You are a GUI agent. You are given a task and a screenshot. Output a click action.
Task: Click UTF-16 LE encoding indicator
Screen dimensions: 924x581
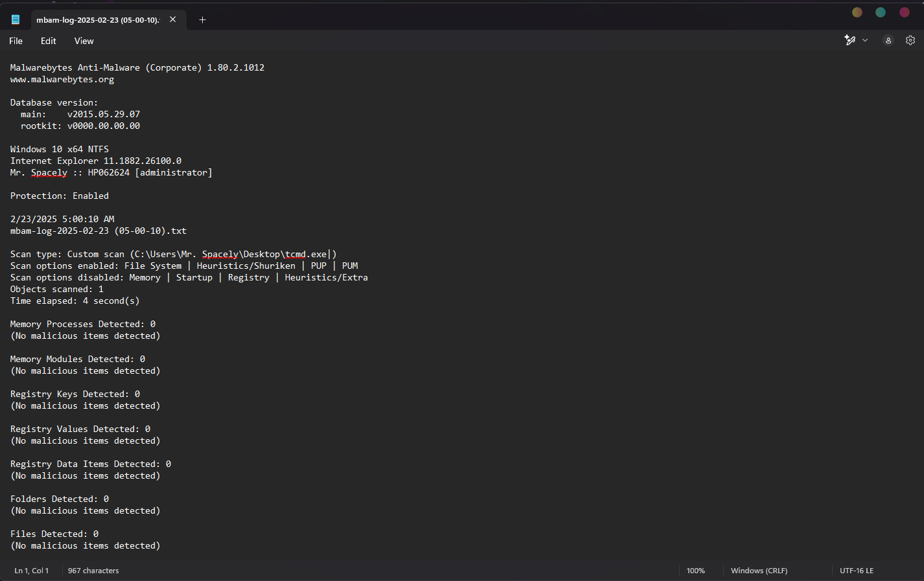point(857,571)
